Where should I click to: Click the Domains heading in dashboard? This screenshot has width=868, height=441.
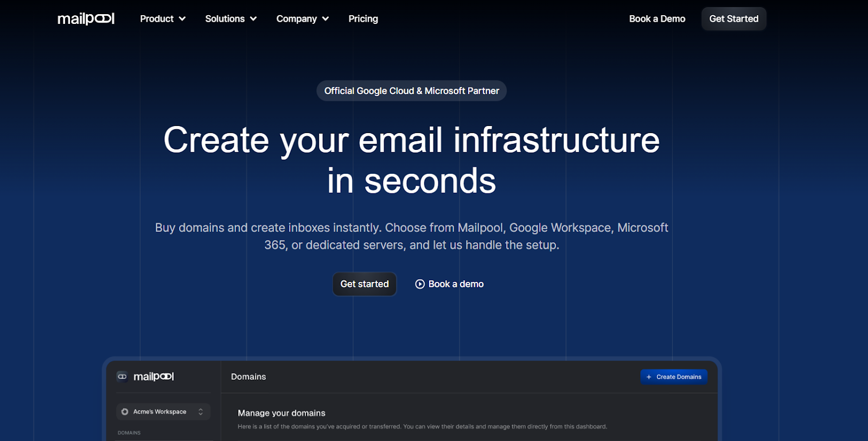(248, 376)
